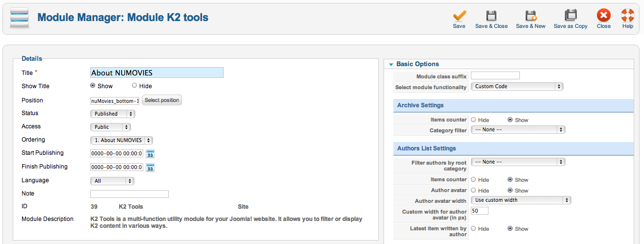
Task: Open the Category filter dropdown
Action: [518, 130]
